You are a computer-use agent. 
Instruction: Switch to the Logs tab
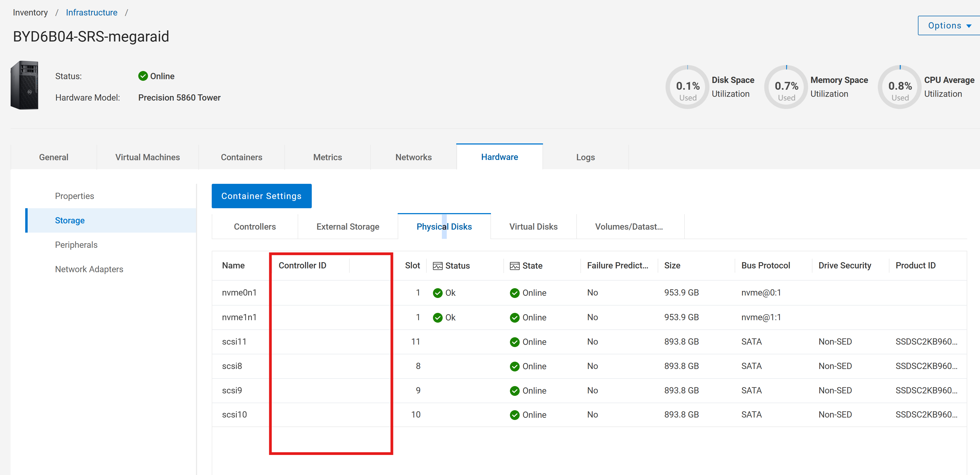point(585,157)
